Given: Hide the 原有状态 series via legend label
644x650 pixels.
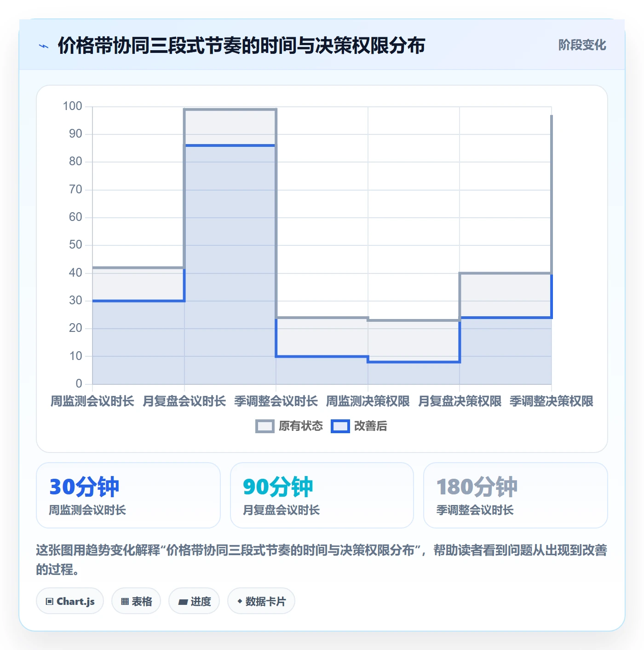Looking at the screenshot, I should click(x=301, y=426).
